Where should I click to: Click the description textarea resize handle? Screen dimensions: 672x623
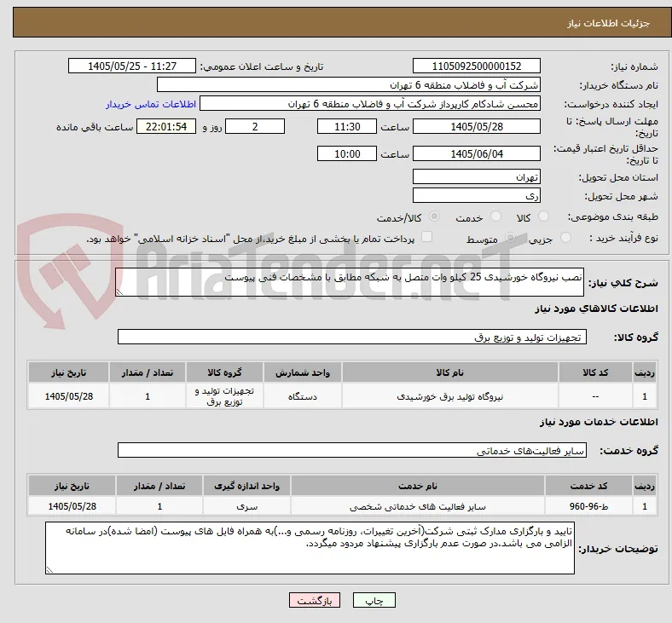click(x=119, y=292)
